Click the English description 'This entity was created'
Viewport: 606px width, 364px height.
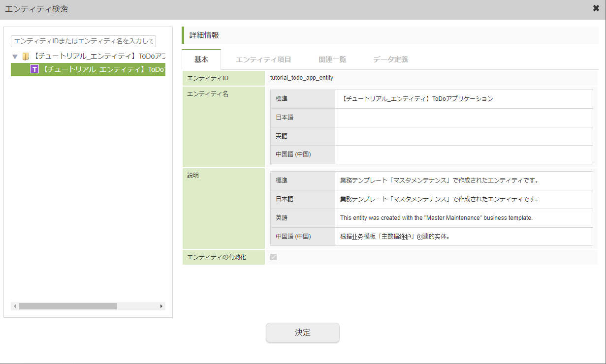436,218
